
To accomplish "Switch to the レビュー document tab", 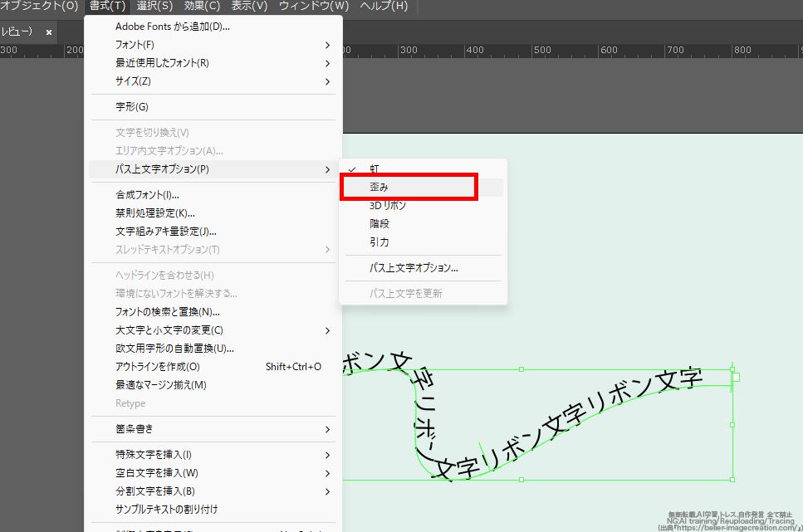I will point(17,31).
